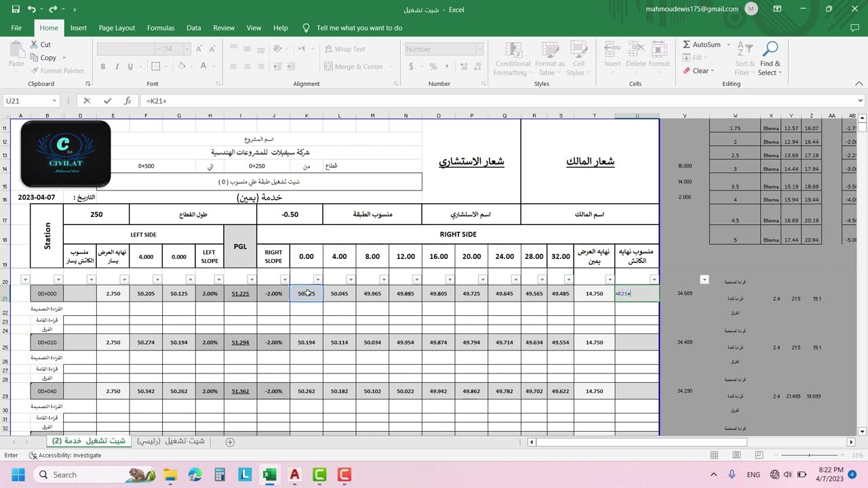This screenshot has width=868, height=488.
Task: Confirm formula with the checkmark icon
Action: 107,101
